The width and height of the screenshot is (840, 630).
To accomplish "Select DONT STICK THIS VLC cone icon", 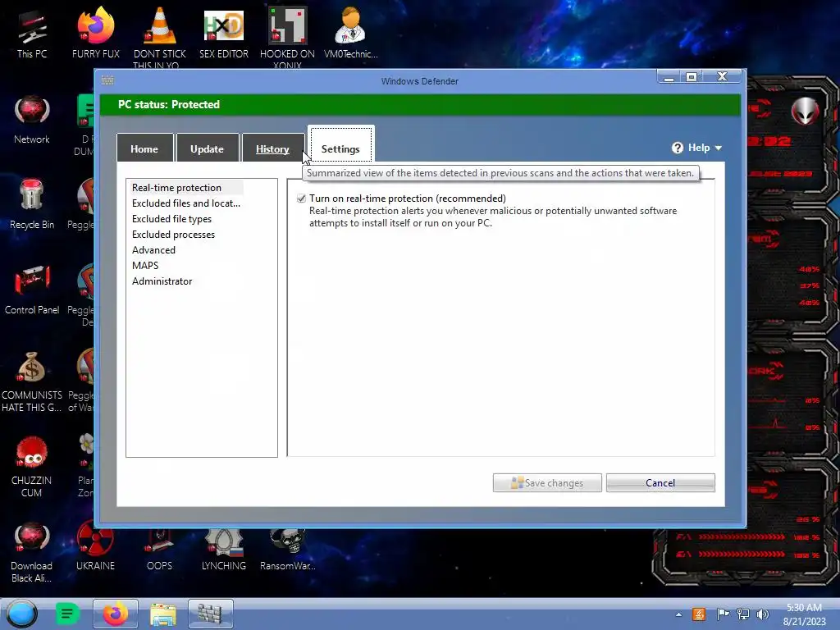I will pos(160,36).
